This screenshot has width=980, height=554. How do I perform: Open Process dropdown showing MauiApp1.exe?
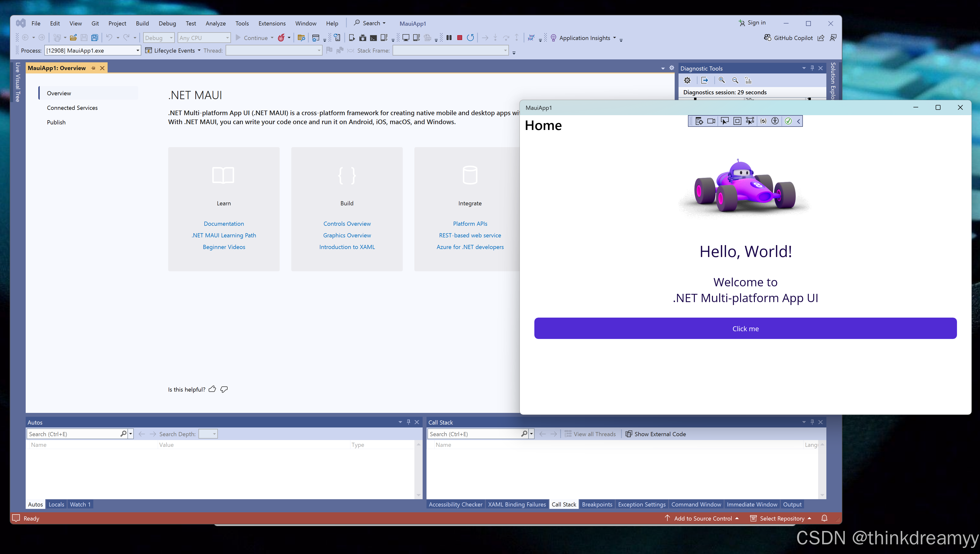coord(93,50)
